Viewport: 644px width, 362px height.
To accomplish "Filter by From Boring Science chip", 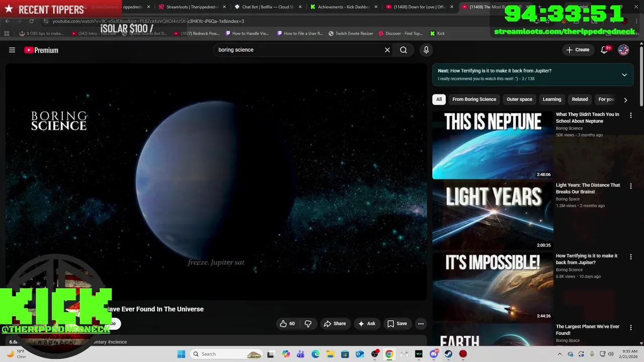I will [474, 100].
